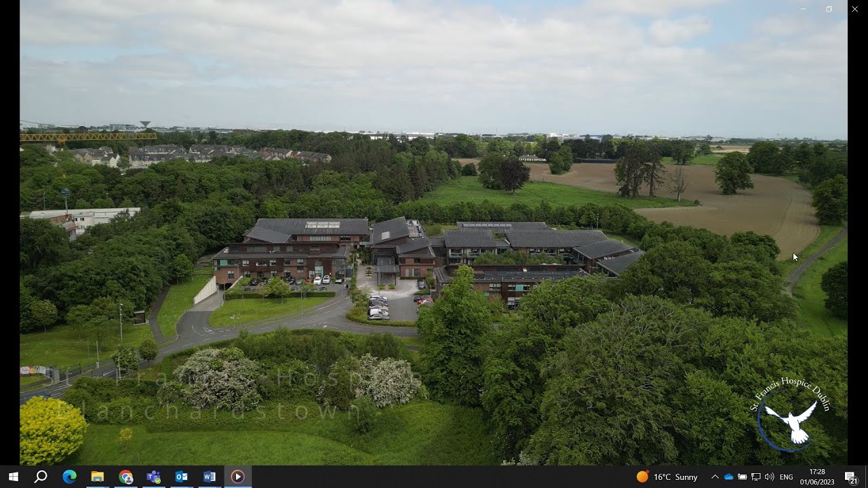Close the video player window
Image resolution: width=868 pixels, height=488 pixels.
coord(854,9)
